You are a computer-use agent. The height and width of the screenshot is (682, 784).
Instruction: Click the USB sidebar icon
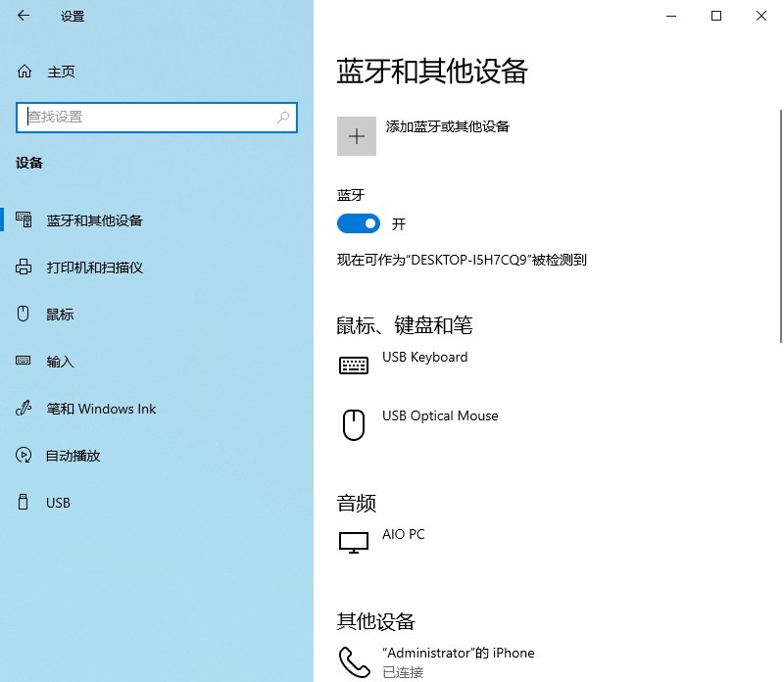click(x=22, y=502)
